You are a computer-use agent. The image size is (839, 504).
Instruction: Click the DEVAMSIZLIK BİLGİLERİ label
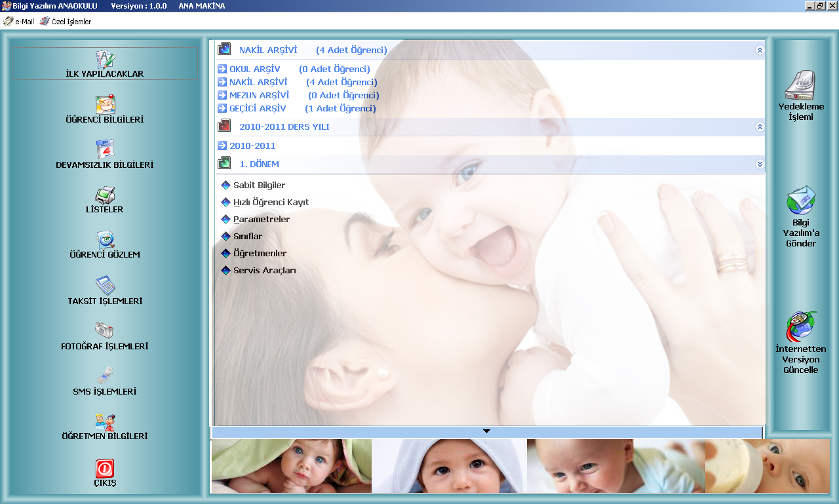[x=105, y=165]
